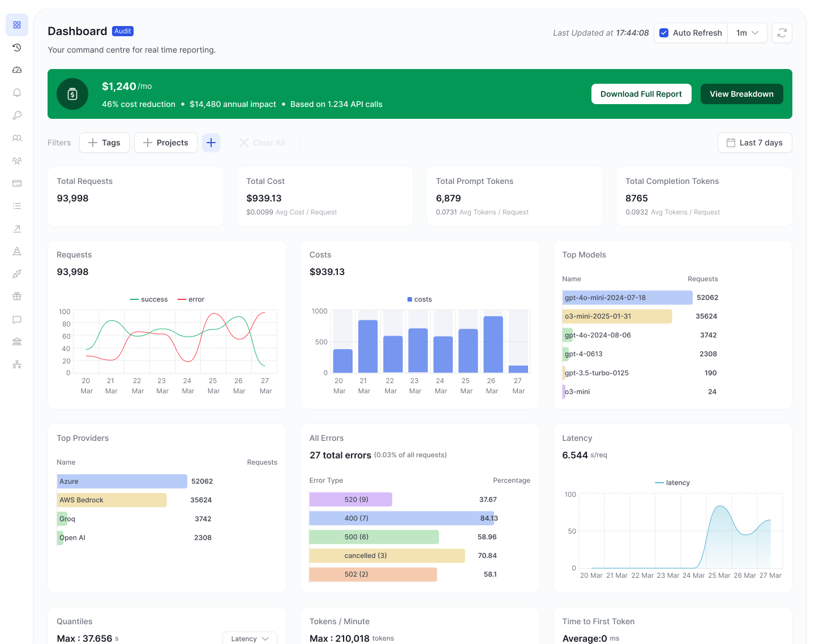This screenshot has height=644, width=815.
Task: Click the bell notifications icon in sidebar
Action: click(17, 93)
